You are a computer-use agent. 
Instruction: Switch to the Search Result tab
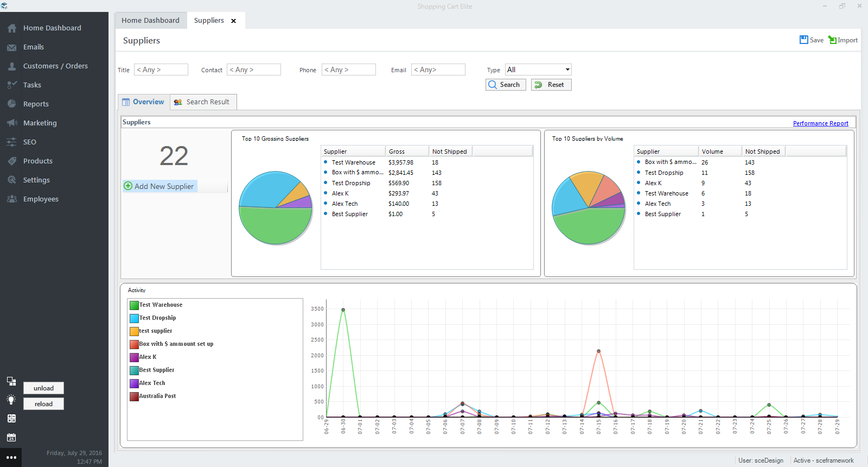(x=203, y=102)
